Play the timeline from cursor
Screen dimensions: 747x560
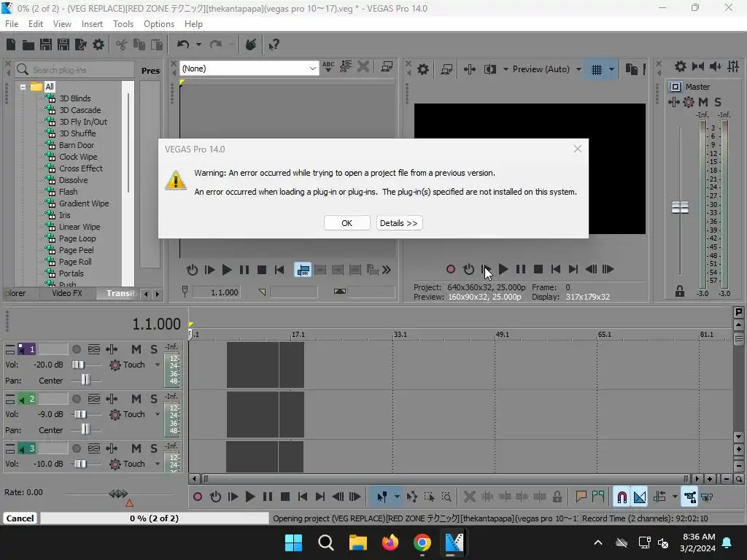(249, 497)
